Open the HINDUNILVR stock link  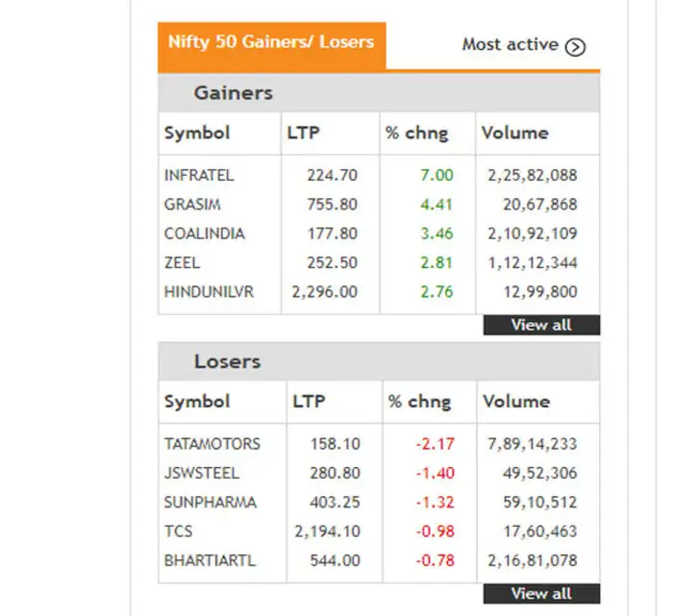(x=210, y=291)
